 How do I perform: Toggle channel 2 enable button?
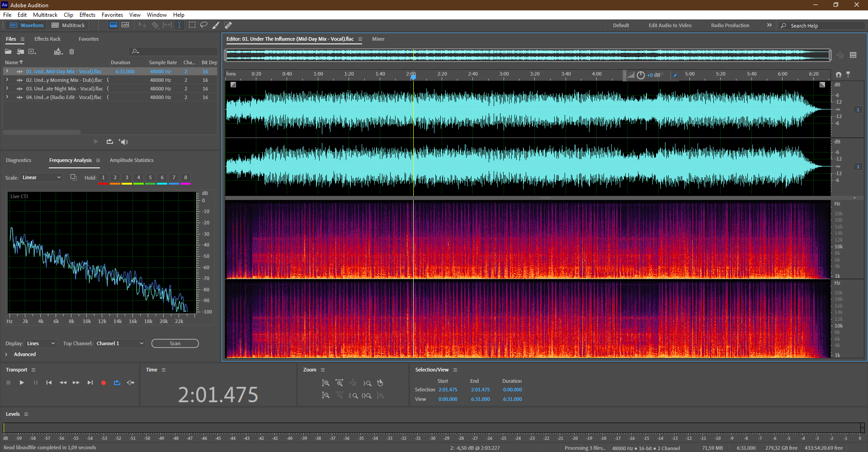coord(858,167)
